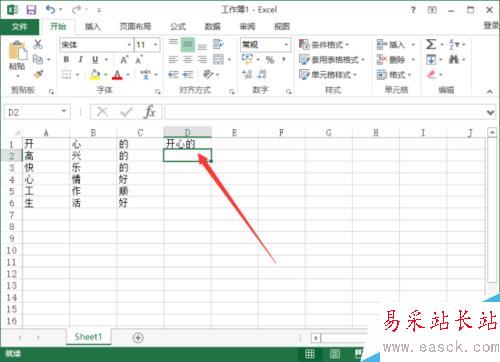This screenshot has height=362, width=500.
Task: Switch to the 公式 Formulas tab
Action: tap(178, 27)
